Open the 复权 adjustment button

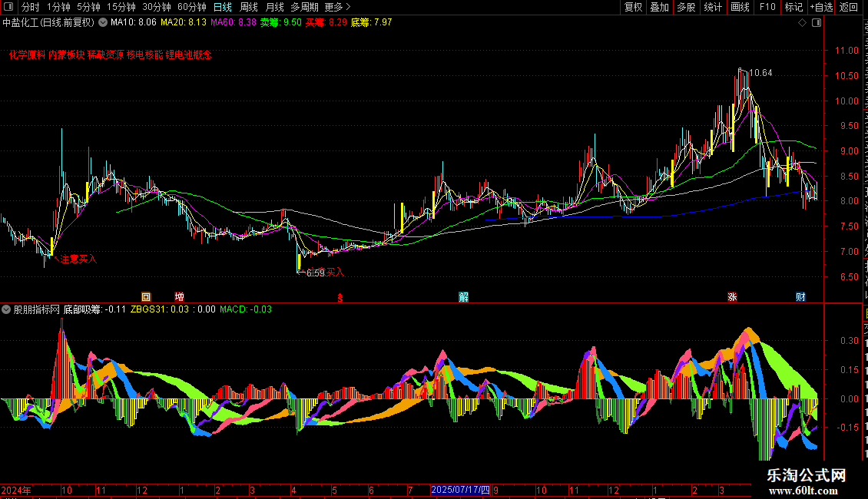633,7
